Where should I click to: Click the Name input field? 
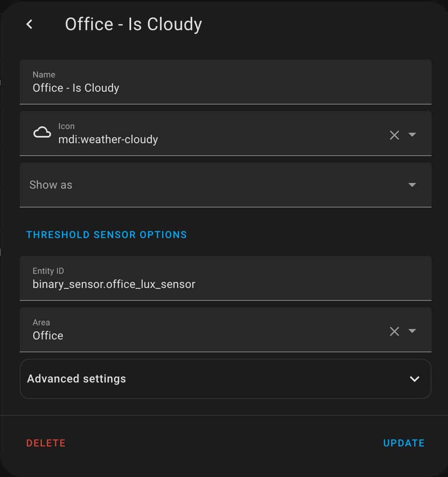click(x=225, y=82)
